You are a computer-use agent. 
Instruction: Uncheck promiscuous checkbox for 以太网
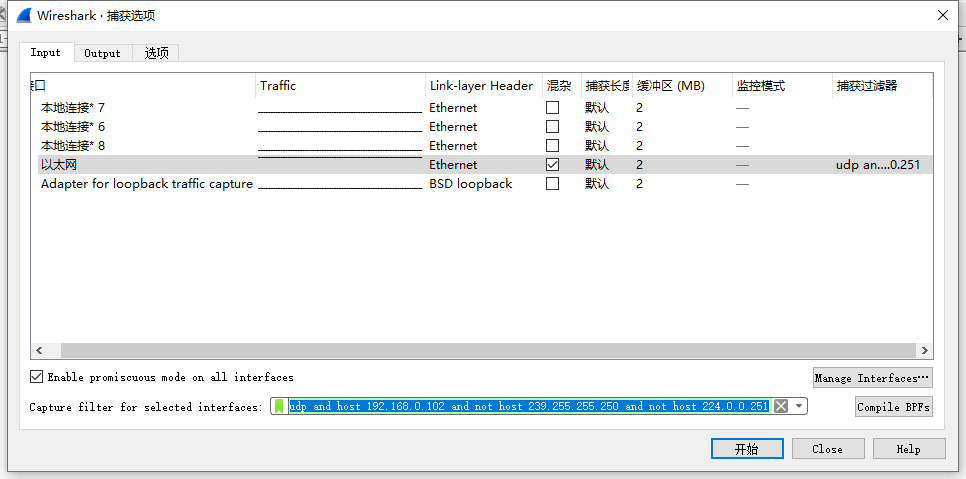tap(553, 165)
